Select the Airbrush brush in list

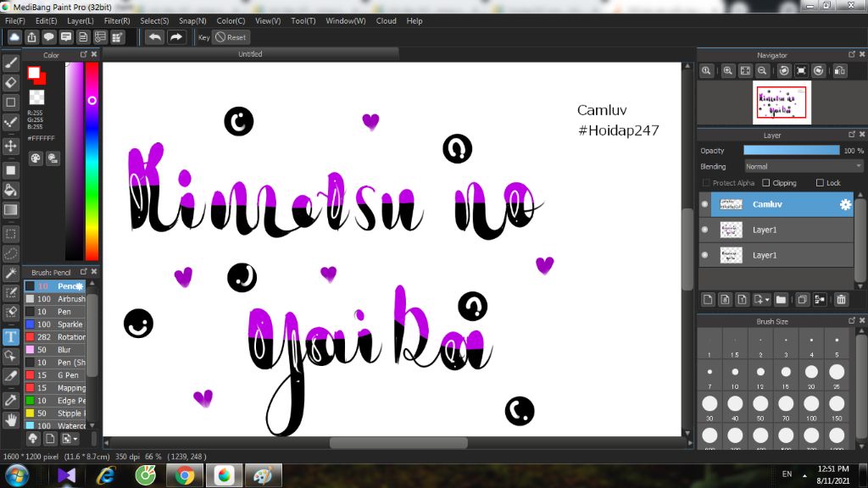[55, 299]
